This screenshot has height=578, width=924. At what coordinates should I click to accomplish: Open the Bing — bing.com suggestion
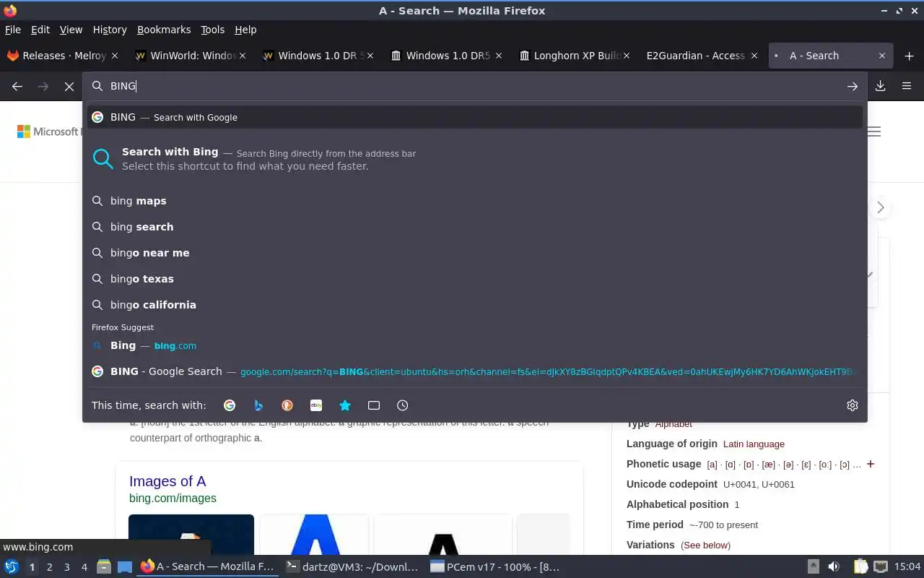[x=475, y=345]
